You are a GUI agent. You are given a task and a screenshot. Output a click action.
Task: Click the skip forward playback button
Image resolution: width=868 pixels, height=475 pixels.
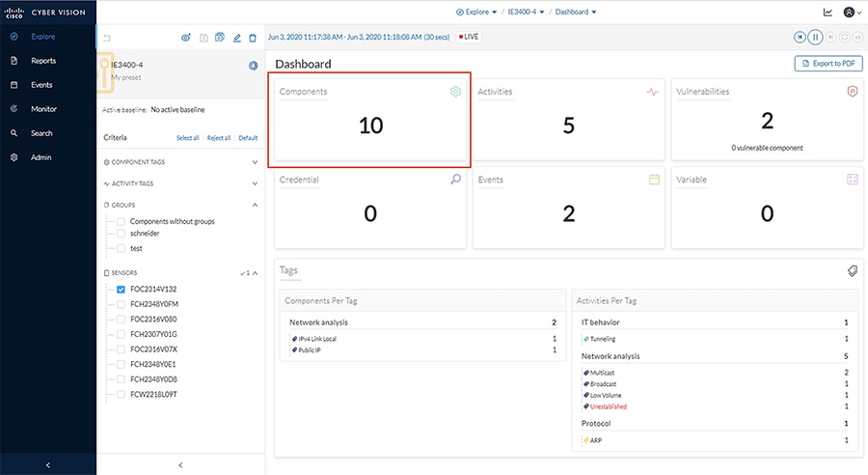coord(830,37)
